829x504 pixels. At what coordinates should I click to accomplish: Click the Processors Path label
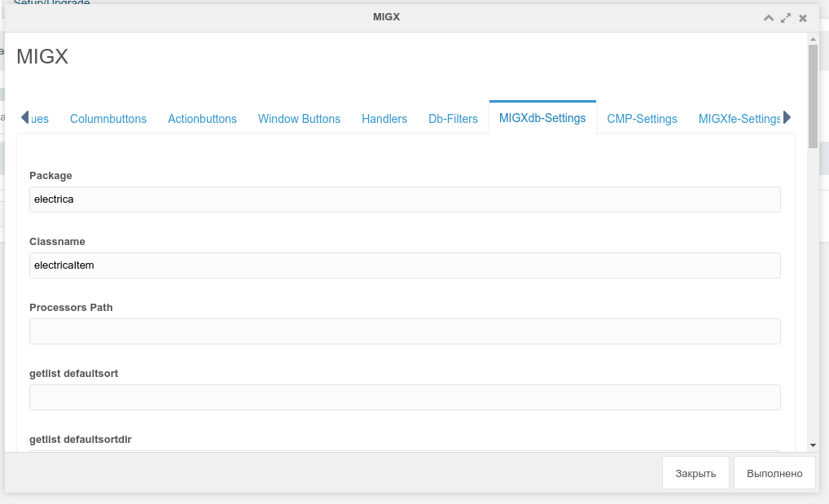[71, 307]
